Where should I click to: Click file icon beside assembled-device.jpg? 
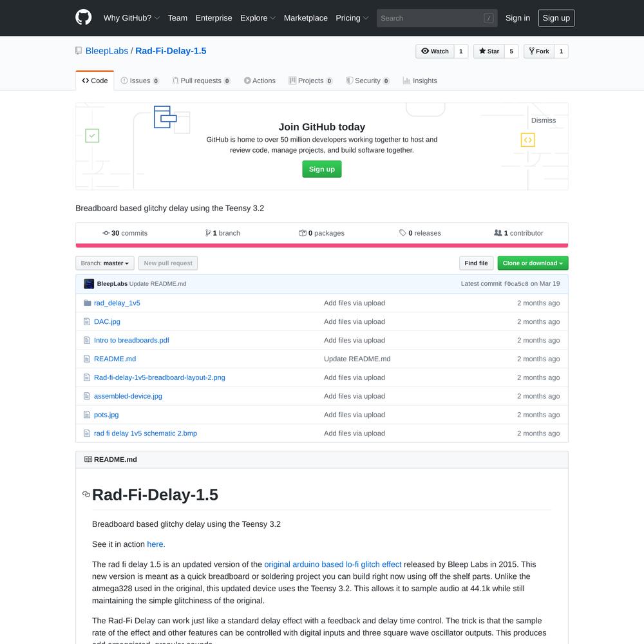[x=87, y=396]
